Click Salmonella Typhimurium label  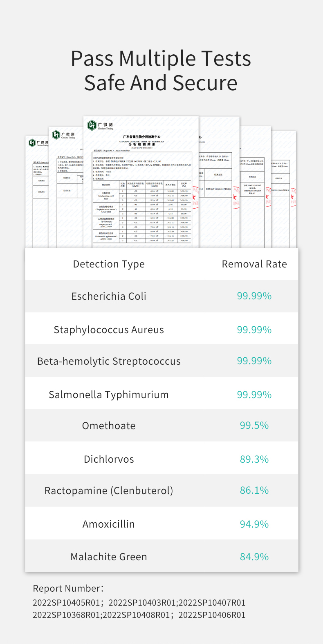click(x=109, y=394)
